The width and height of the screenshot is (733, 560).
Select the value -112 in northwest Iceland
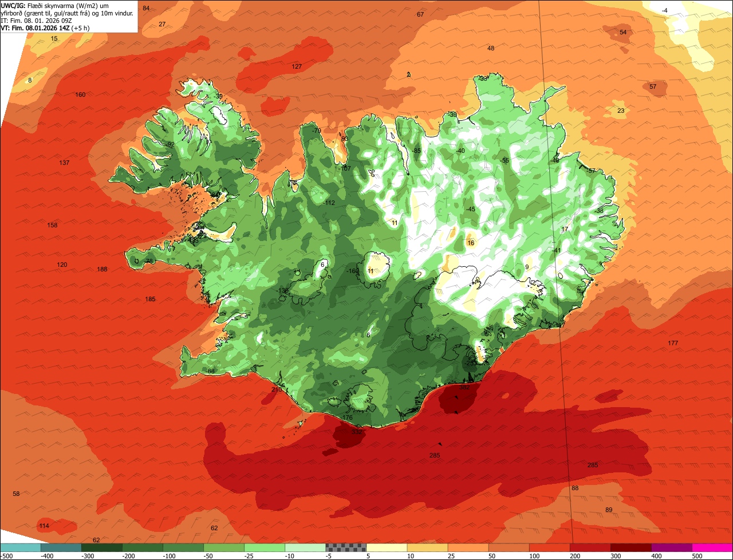click(329, 203)
